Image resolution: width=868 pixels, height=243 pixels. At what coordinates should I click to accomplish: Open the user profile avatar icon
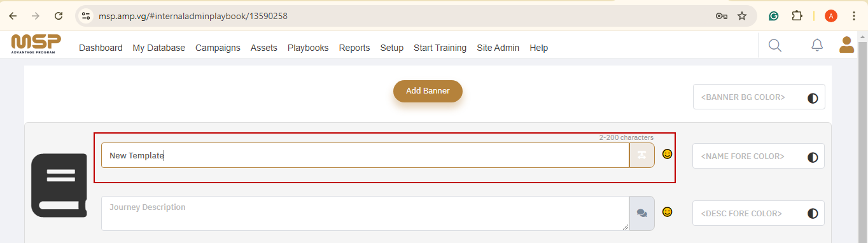(x=846, y=45)
